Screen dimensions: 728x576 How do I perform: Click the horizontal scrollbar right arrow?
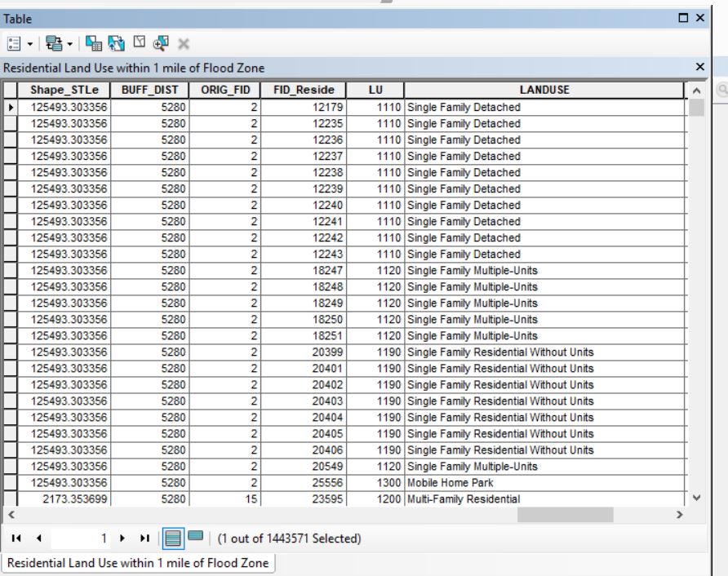click(x=680, y=514)
